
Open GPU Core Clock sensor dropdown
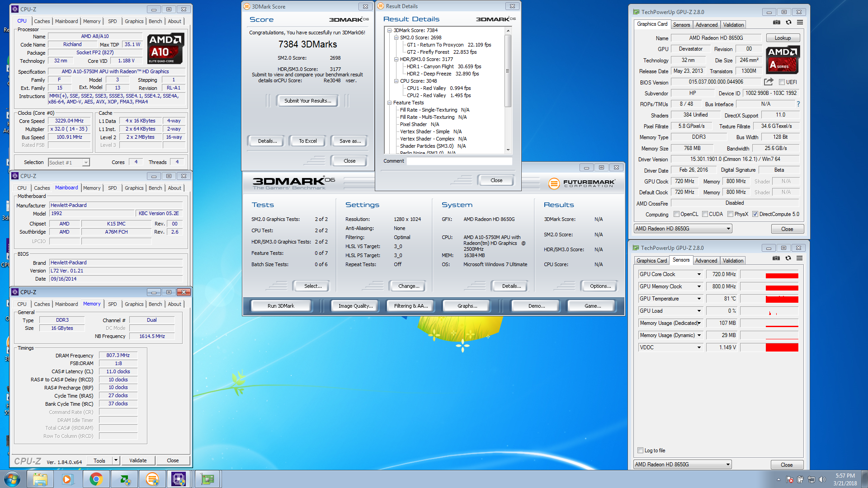(x=699, y=274)
